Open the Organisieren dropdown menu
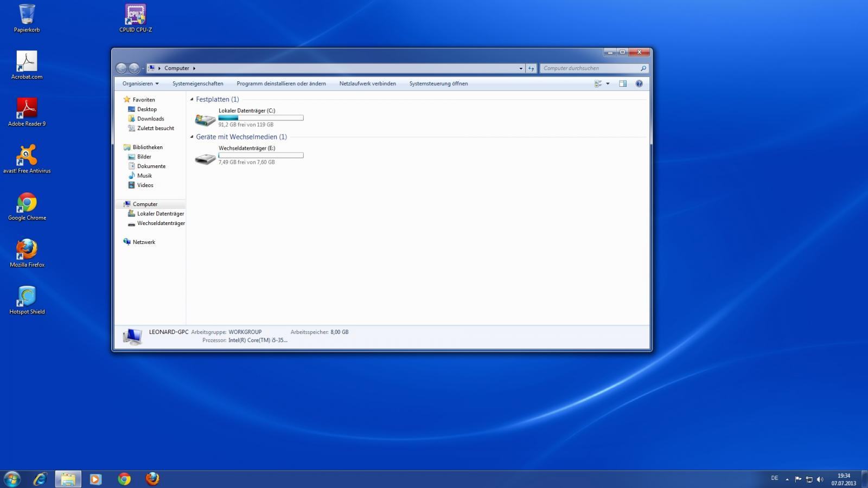 pos(141,84)
